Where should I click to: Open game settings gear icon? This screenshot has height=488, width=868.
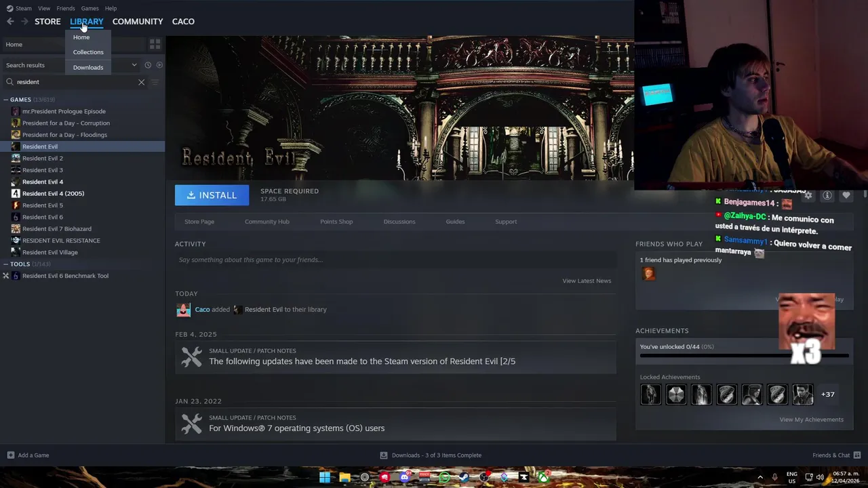point(808,195)
